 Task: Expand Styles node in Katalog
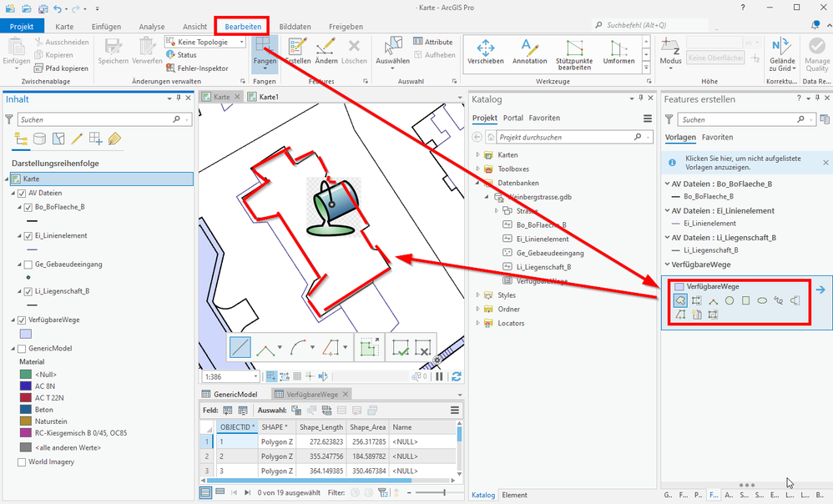[x=477, y=295]
